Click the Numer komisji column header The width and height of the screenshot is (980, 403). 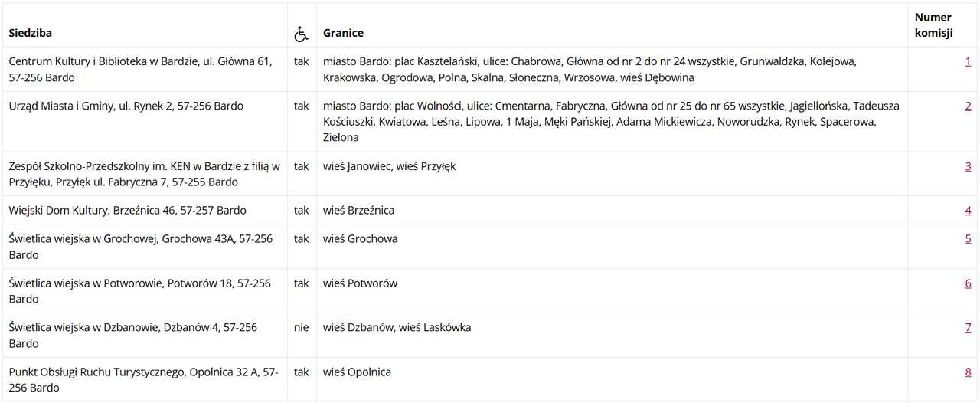pos(933,25)
